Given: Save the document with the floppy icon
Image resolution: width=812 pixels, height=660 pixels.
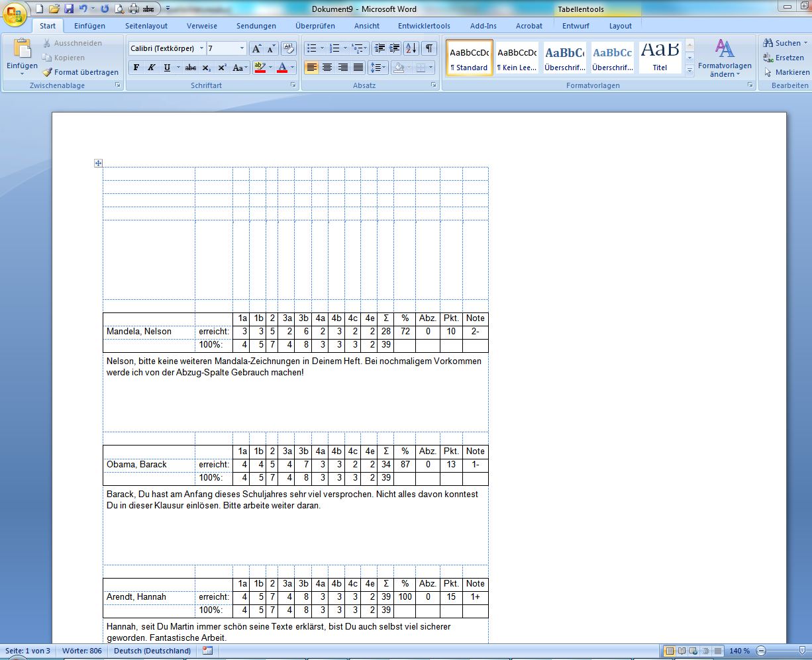Looking at the screenshot, I should [x=69, y=9].
